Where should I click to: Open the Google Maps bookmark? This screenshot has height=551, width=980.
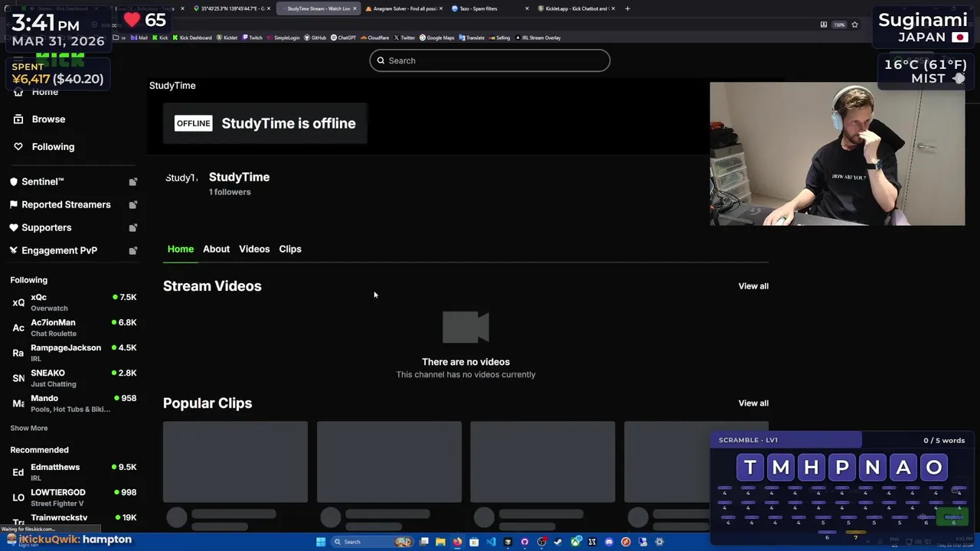click(436, 37)
